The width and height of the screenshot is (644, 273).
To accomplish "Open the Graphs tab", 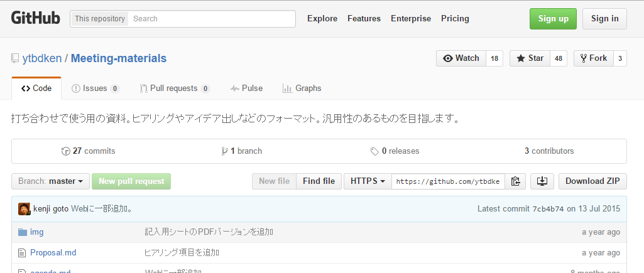I will click(x=302, y=88).
